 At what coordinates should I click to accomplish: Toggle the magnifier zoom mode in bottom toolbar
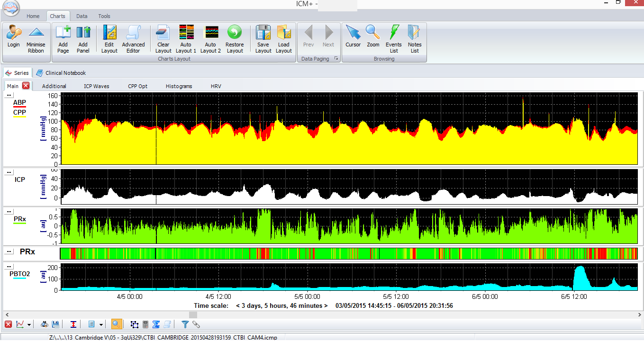click(x=116, y=324)
